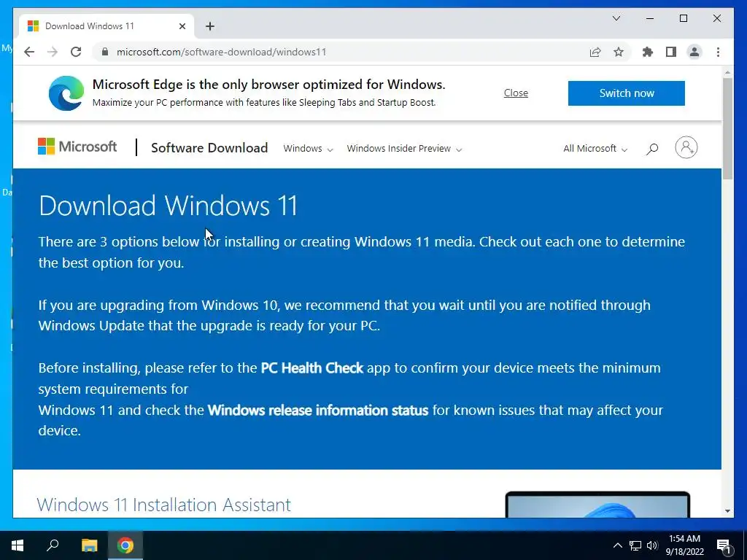Image resolution: width=747 pixels, height=560 pixels.
Task: Go back using the browser back arrow
Action: (29, 52)
